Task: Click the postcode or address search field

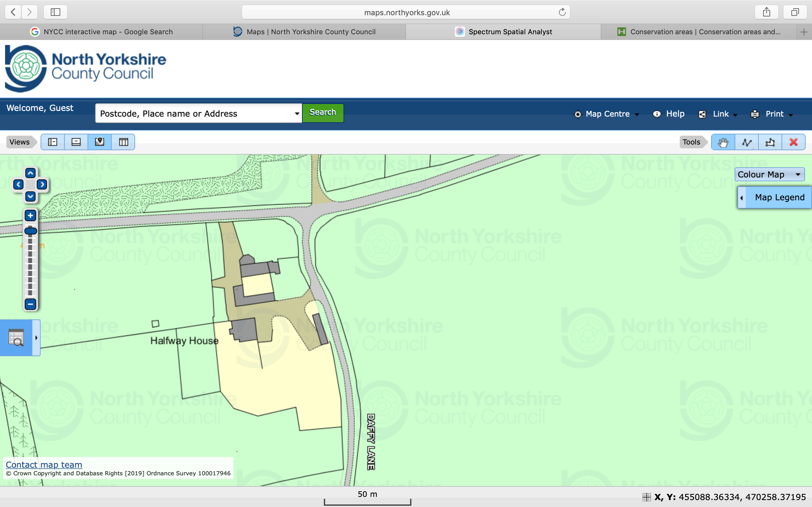Action: pyautogui.click(x=195, y=114)
